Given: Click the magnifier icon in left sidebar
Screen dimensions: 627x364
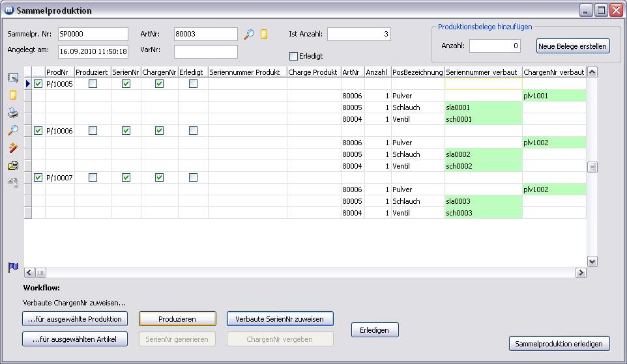Looking at the screenshot, I should click(12, 130).
